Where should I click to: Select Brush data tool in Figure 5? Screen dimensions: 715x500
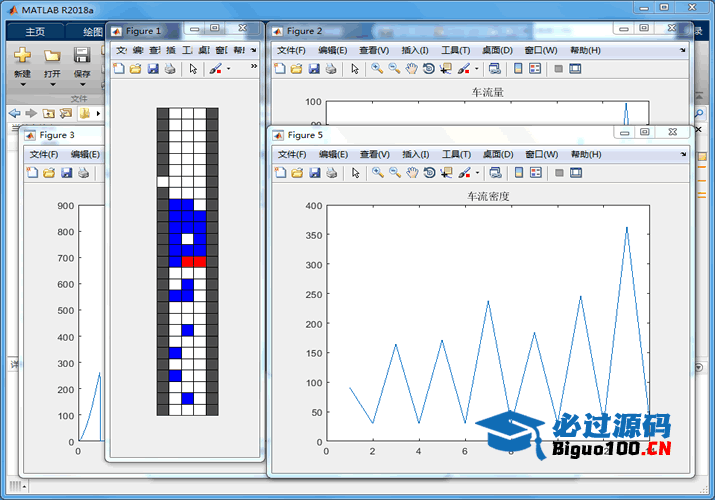(x=464, y=173)
